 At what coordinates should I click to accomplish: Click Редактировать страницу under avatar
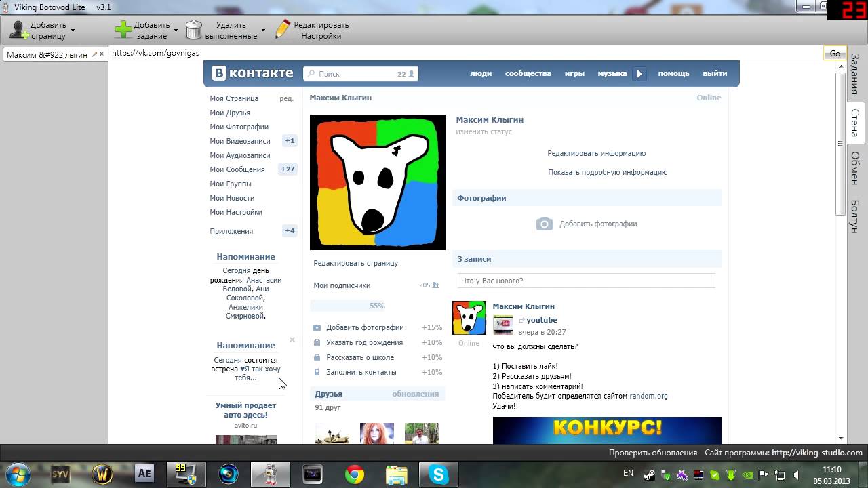pos(356,263)
